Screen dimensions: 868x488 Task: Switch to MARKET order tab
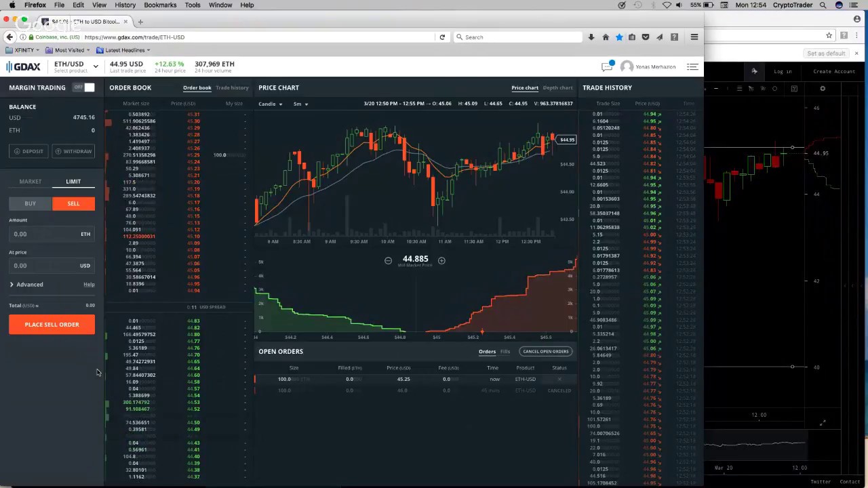point(31,182)
